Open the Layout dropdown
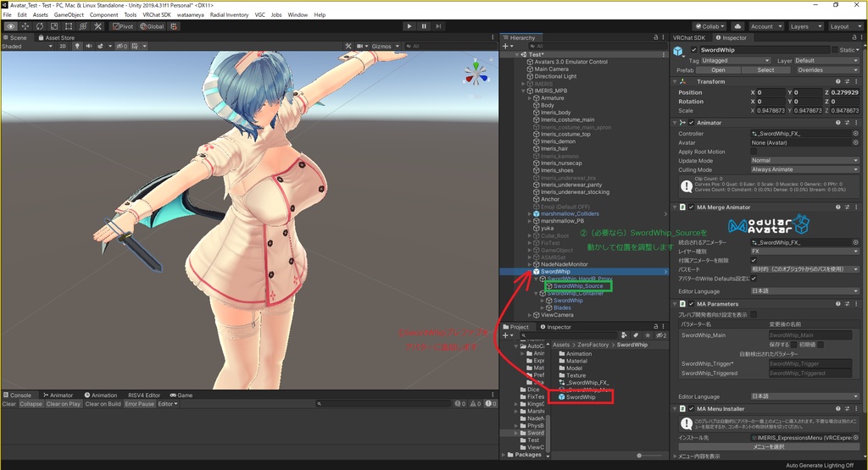The image size is (868, 470). click(844, 26)
